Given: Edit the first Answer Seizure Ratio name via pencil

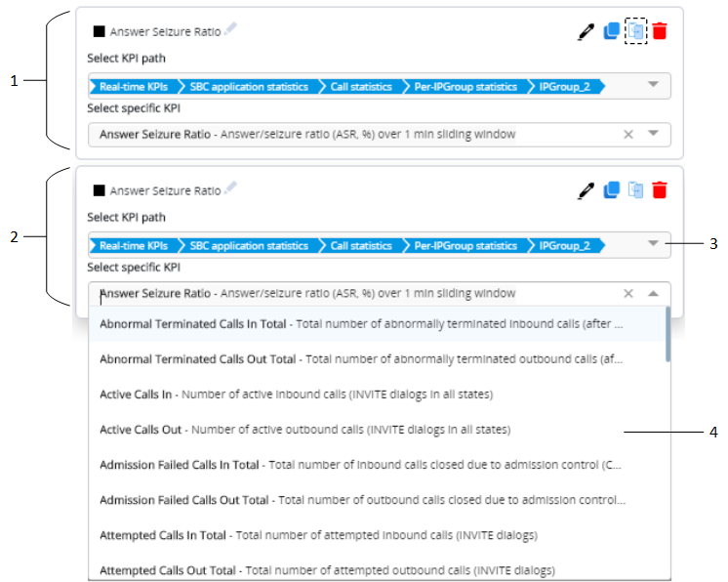Looking at the screenshot, I should click(230, 29).
